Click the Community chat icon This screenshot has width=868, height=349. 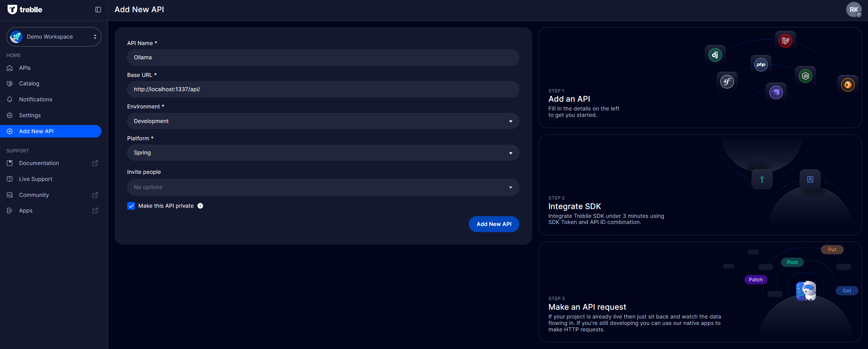pyautogui.click(x=10, y=195)
